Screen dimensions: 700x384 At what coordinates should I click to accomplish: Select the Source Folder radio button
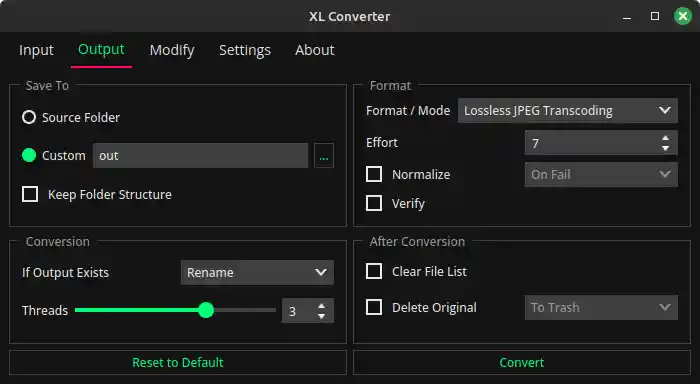[x=29, y=117]
